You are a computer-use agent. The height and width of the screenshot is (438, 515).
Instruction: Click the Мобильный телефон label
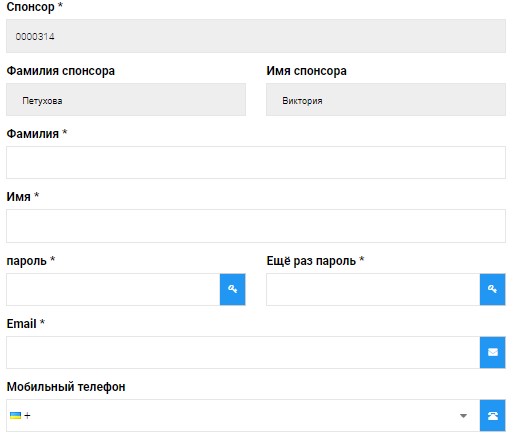pos(66,387)
